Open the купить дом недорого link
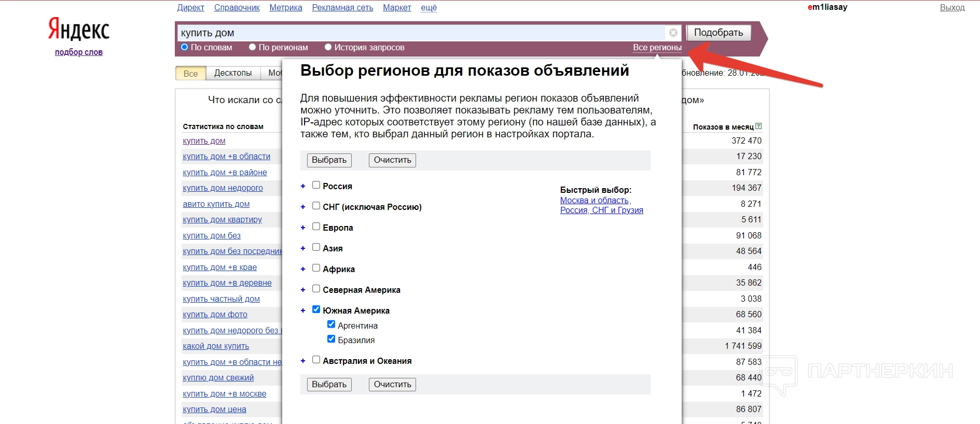 point(223,188)
